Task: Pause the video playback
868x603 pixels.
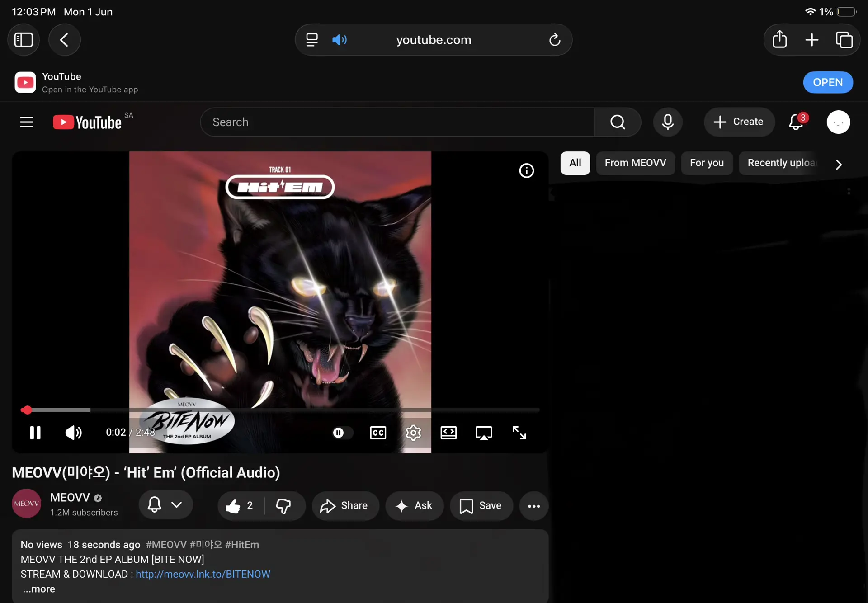Action: 35,433
